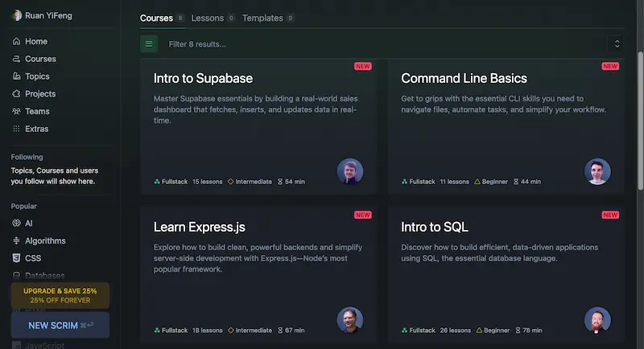This screenshot has height=349, width=644.
Task: Select the Databases popular topic
Action: click(x=38, y=276)
